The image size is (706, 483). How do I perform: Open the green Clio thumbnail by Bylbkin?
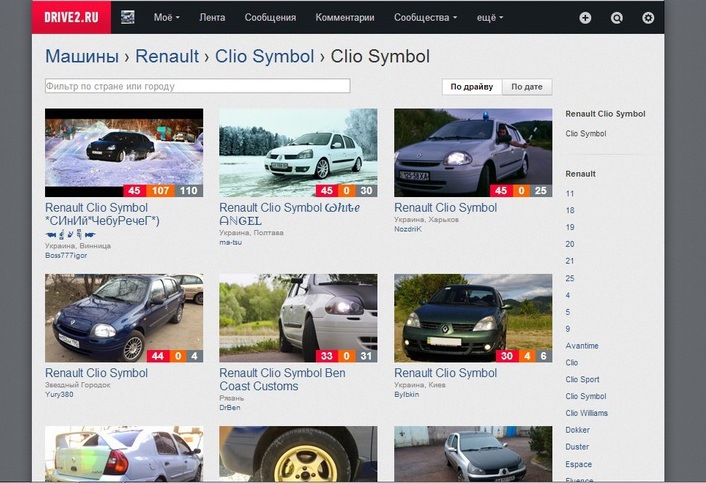[473, 318]
